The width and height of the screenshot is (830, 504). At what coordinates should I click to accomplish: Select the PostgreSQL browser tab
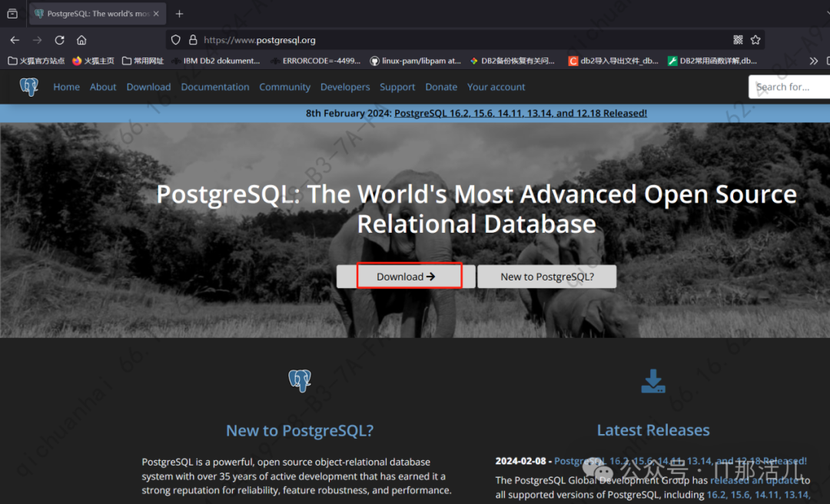click(x=98, y=14)
